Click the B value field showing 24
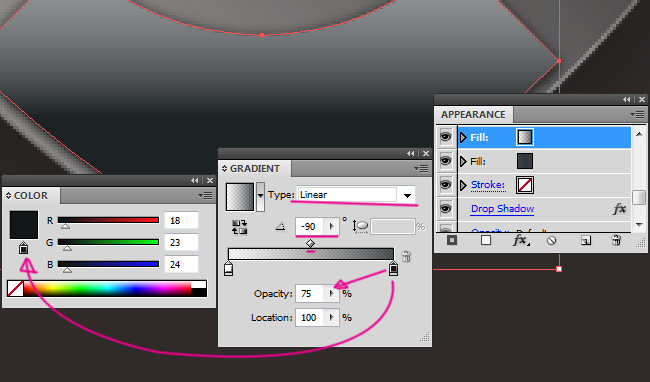The height and width of the screenshot is (382, 650). pos(181,264)
